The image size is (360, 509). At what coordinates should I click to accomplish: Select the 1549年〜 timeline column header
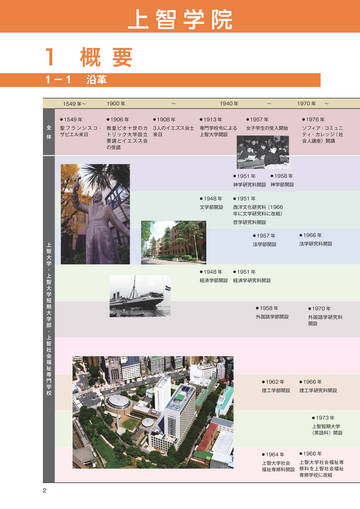click(x=74, y=104)
